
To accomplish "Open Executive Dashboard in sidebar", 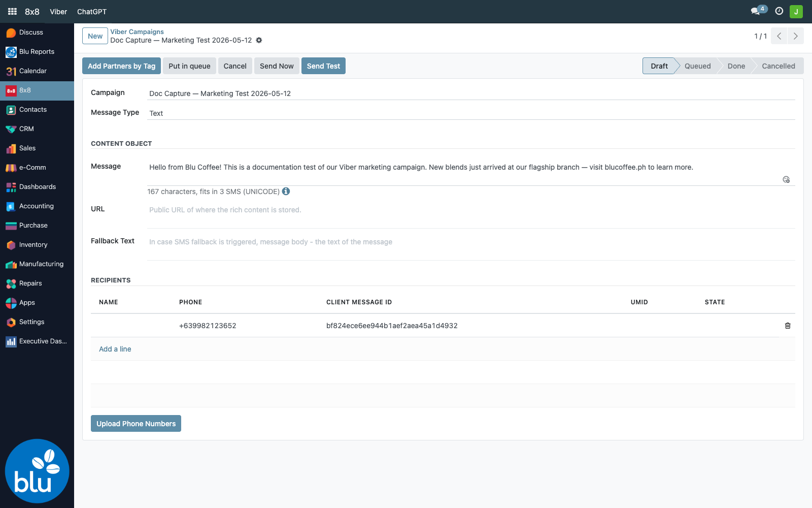I will point(37,341).
